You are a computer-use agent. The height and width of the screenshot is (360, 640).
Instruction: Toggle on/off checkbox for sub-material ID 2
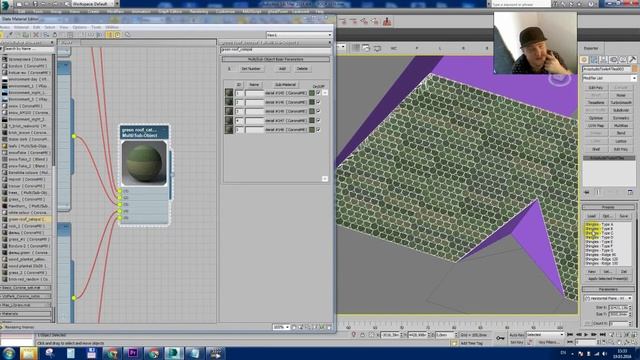coord(318,102)
